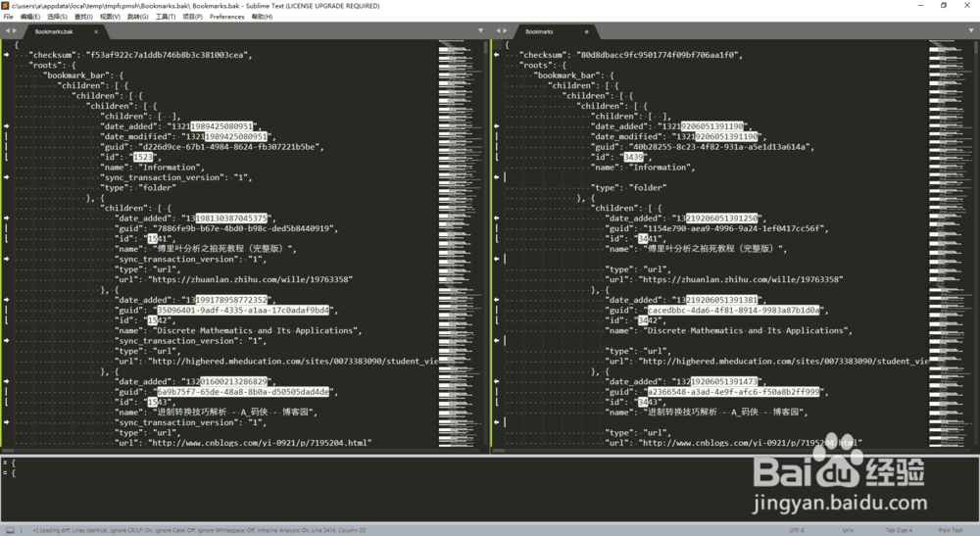Open Unix line endings selector
Image resolution: width=980 pixels, height=536 pixels.
coord(848,530)
